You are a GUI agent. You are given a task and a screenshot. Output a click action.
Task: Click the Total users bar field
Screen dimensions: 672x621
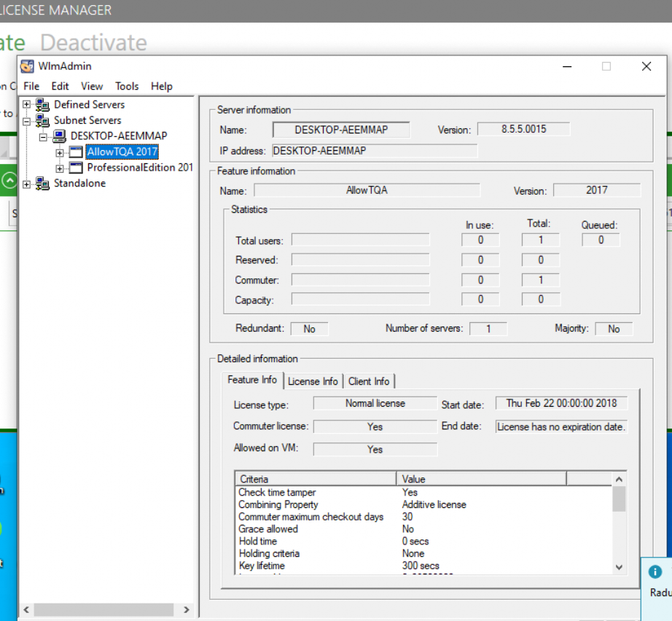361,240
